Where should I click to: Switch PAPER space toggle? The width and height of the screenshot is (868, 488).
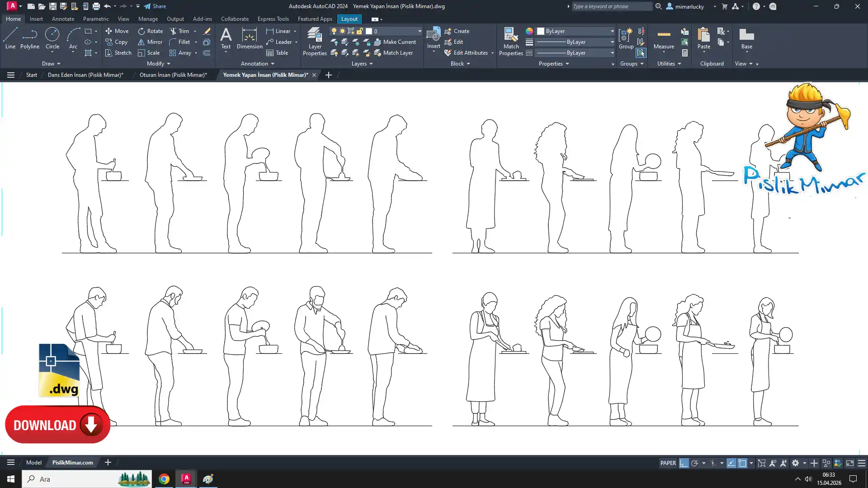click(x=668, y=463)
